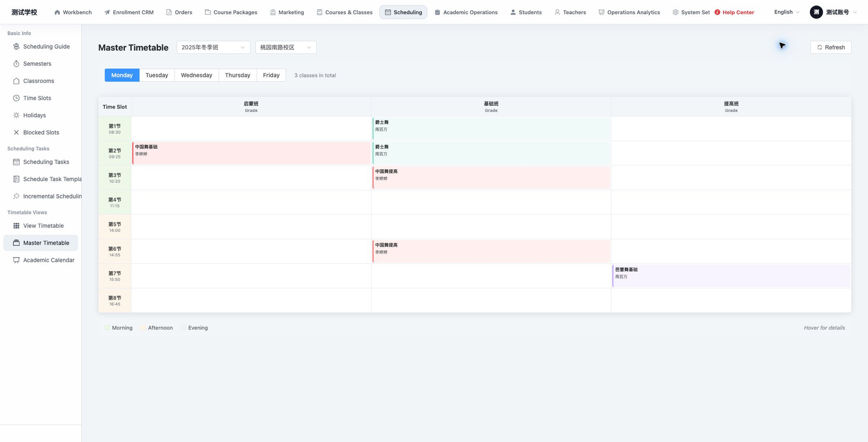Viewport: 868px width, 442px height.
Task: Click the Schedule Task Templates icon
Action: coord(16,179)
